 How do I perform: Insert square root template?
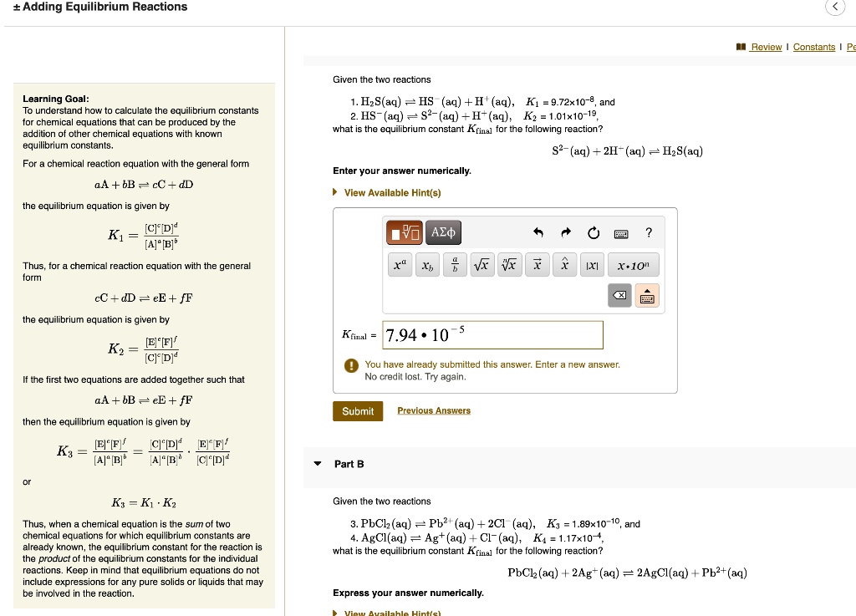point(482,265)
